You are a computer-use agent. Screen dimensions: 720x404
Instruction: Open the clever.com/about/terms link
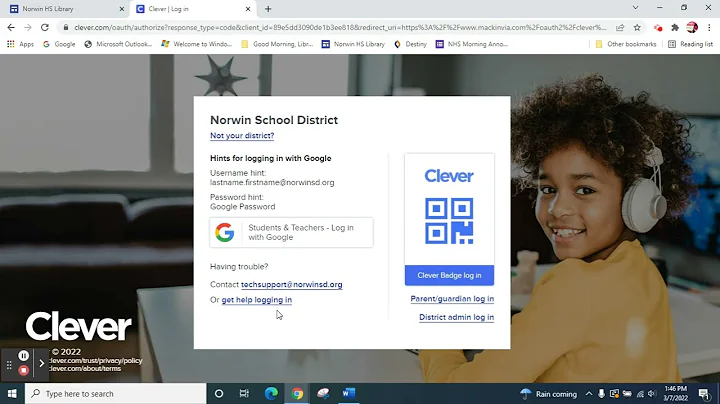pos(85,369)
